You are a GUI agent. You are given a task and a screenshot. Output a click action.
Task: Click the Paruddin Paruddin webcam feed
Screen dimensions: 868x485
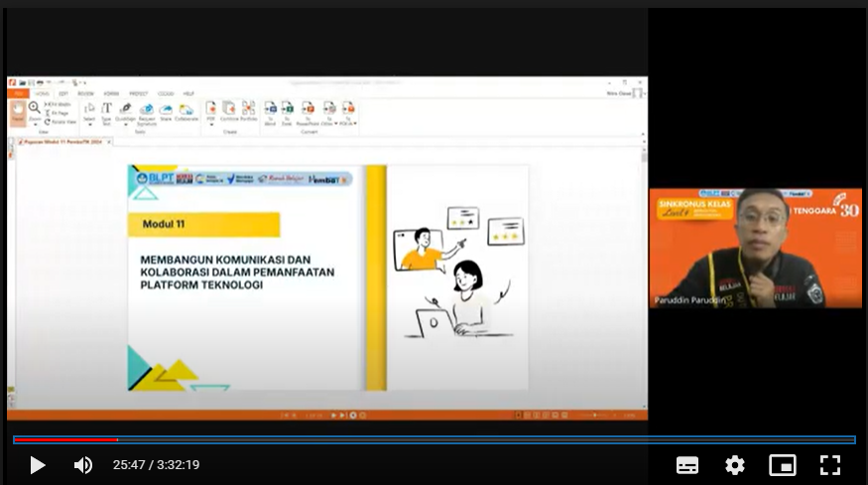(x=756, y=248)
